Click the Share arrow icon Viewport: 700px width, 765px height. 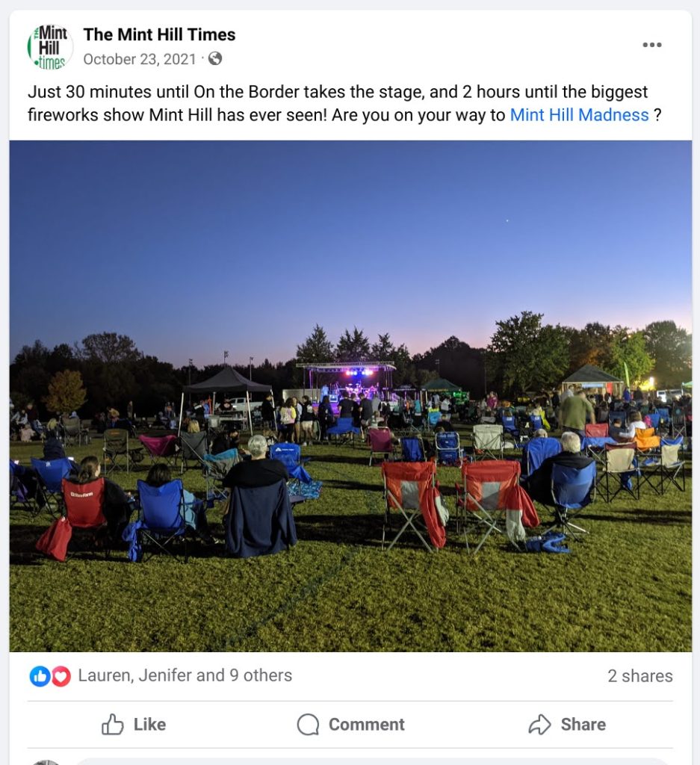click(x=539, y=725)
